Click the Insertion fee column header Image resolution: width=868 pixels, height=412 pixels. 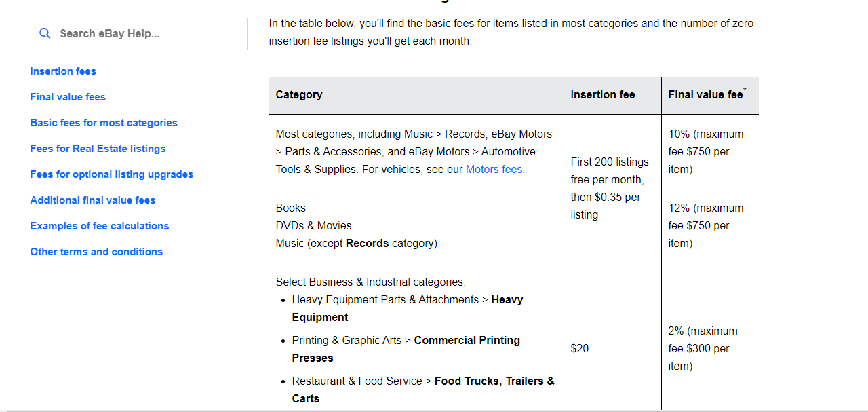603,95
